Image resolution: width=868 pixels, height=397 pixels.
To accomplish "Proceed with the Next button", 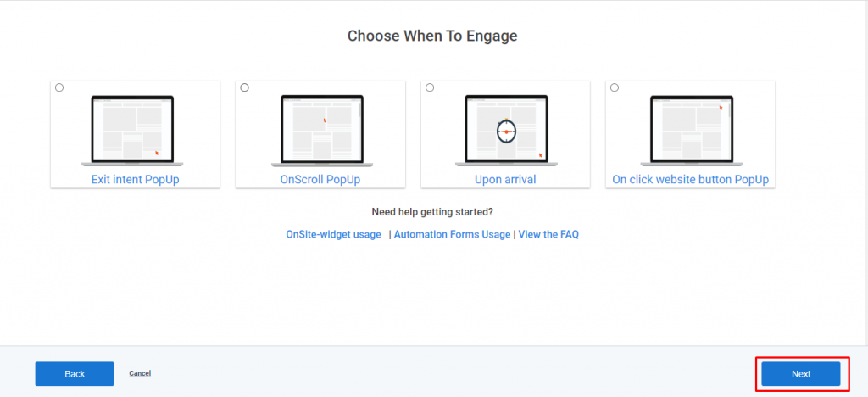I will tap(801, 374).
